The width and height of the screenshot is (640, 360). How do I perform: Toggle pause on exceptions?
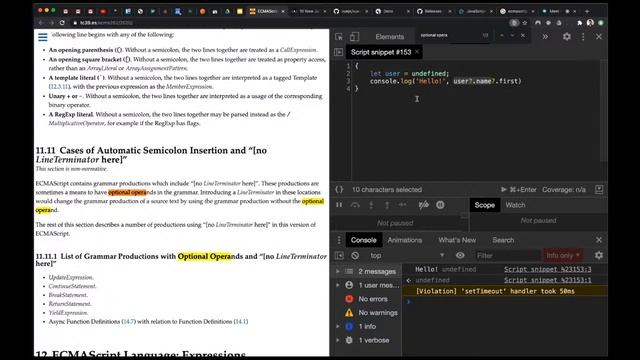(440, 205)
